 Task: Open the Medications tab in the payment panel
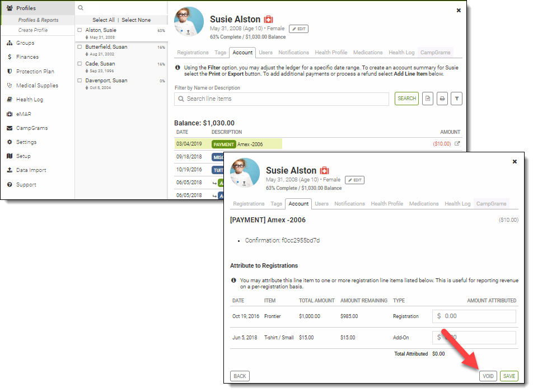tap(424, 204)
